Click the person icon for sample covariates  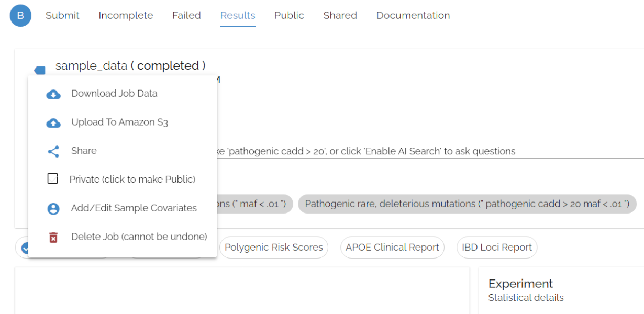(53, 209)
